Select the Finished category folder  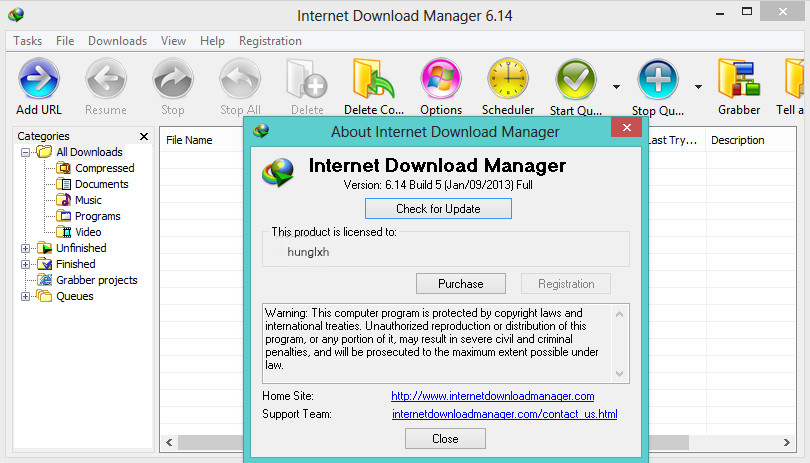click(66, 264)
